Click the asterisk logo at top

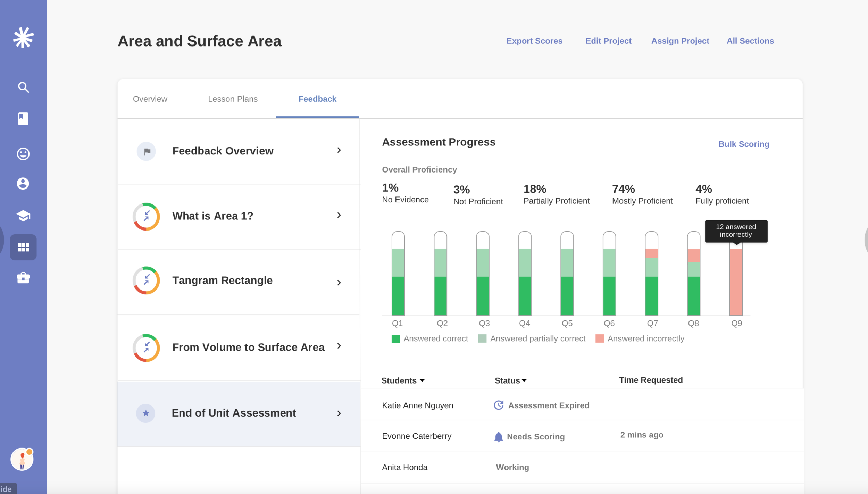(23, 37)
